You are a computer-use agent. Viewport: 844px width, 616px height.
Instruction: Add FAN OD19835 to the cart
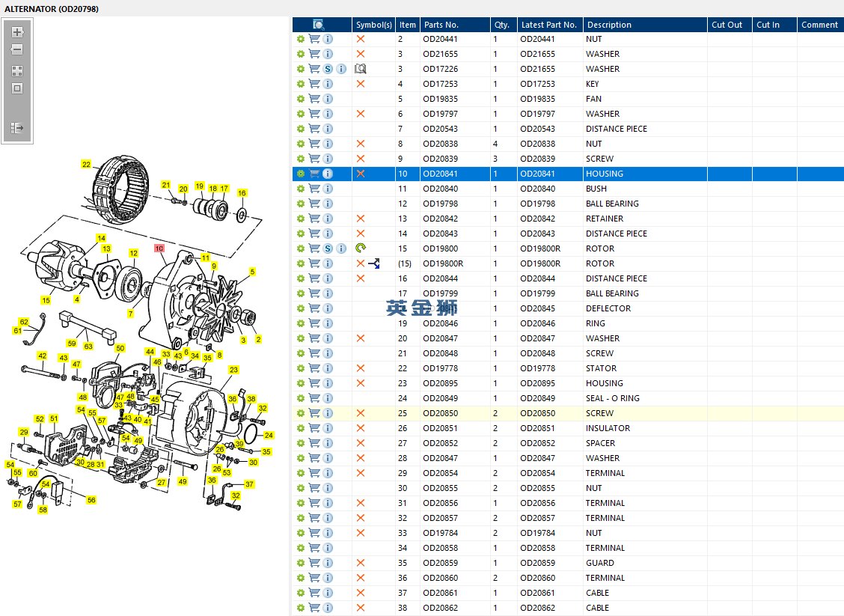pos(314,99)
